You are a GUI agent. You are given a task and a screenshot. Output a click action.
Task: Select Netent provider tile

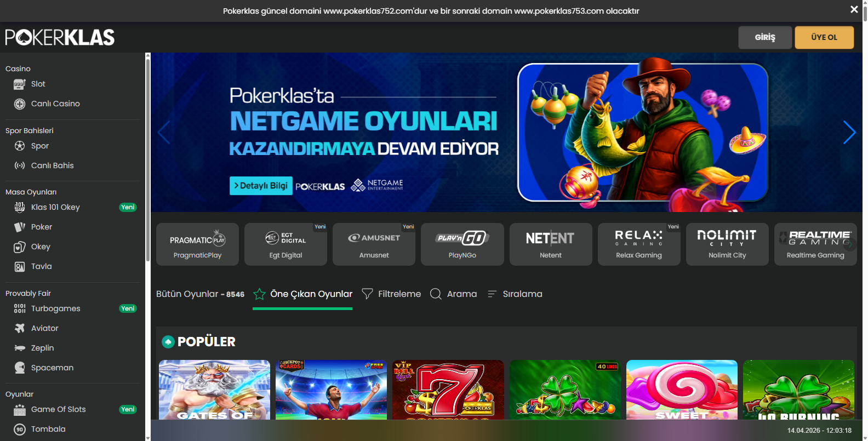click(551, 244)
